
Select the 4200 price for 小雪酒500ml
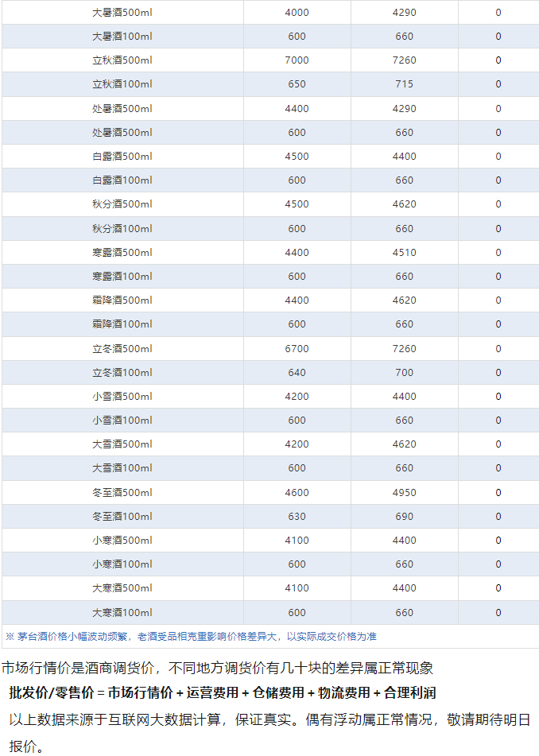(297, 397)
